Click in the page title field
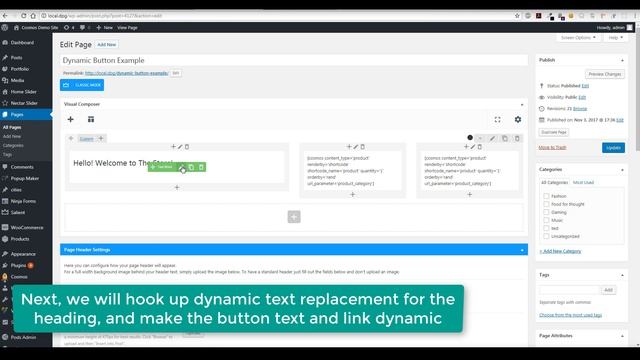 point(294,60)
